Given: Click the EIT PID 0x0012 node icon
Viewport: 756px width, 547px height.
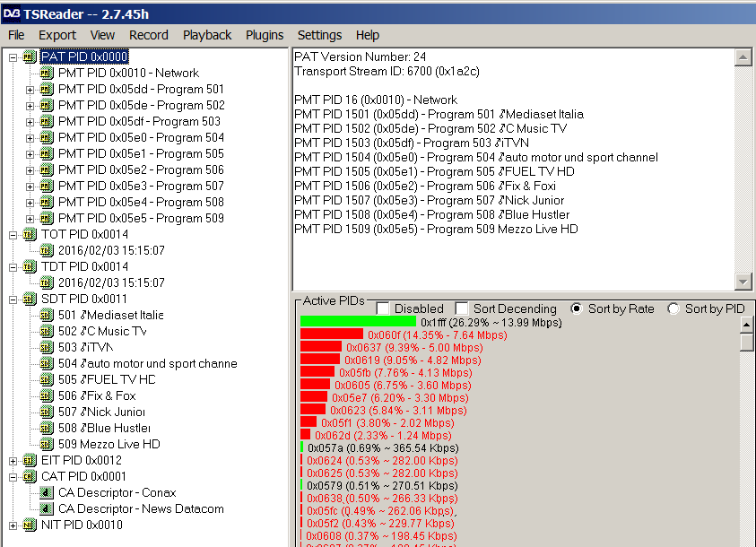Looking at the screenshot, I should pos(29,460).
